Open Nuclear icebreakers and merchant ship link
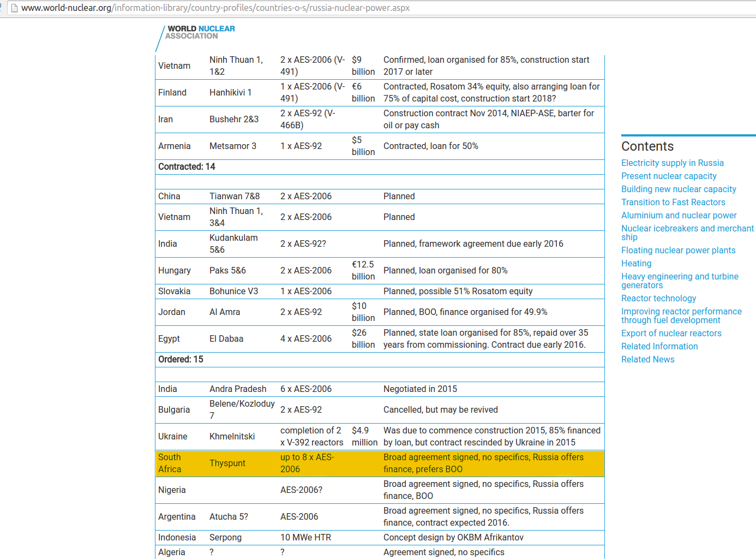Viewport: 756px width, 559px height. coord(687,232)
